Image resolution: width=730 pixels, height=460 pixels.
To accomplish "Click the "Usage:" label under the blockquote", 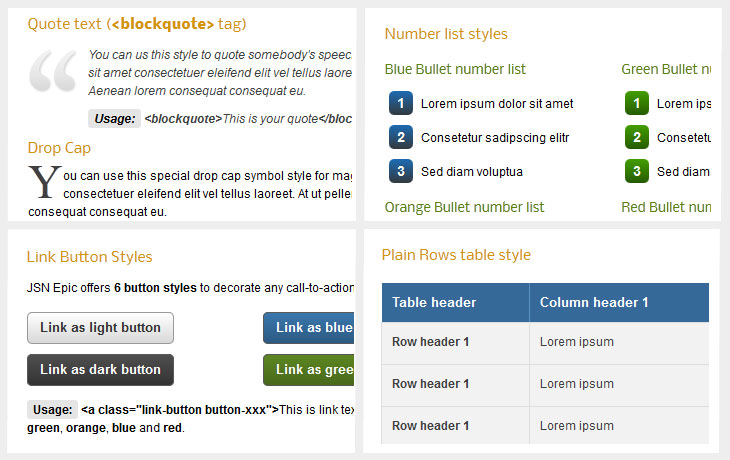I will coord(113,119).
